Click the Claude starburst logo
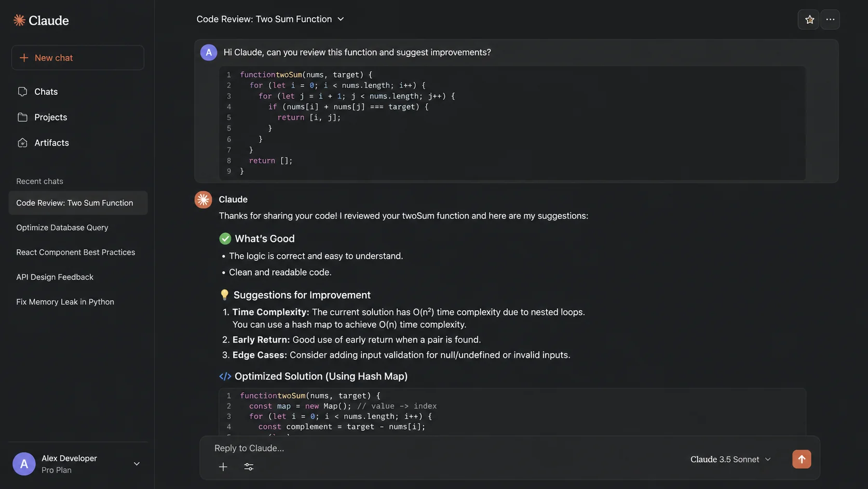The height and width of the screenshot is (489, 868). click(19, 20)
